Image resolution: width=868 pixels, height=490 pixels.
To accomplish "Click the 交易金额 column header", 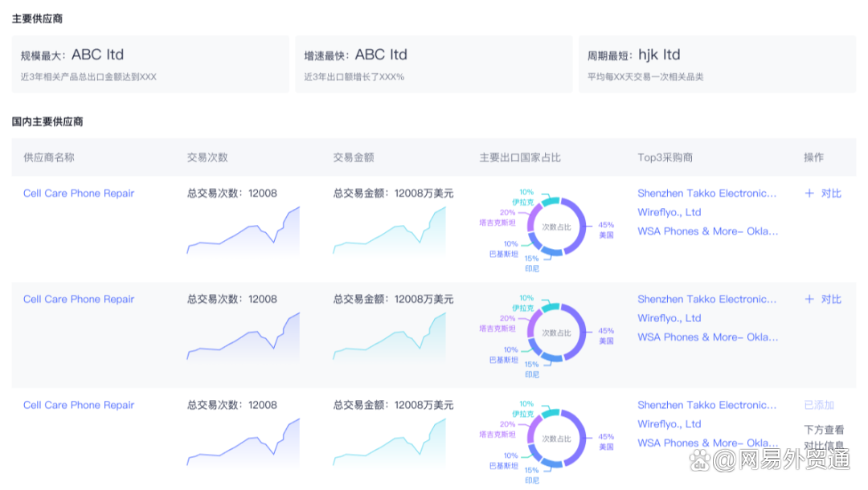I will pyautogui.click(x=354, y=157).
